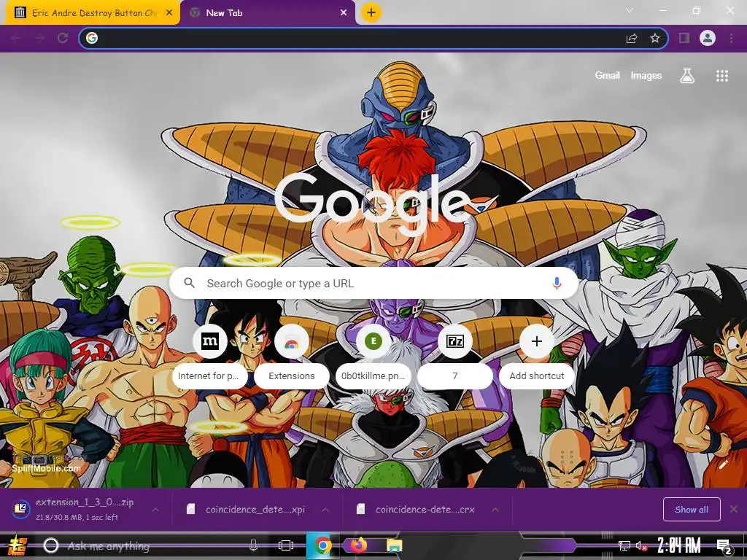
Task: Bookmark this tab with the star icon
Action: click(x=655, y=38)
